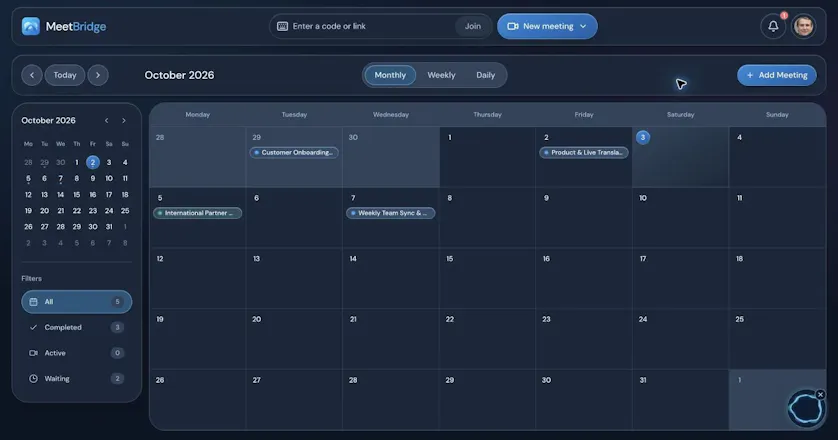Click day 31 cell in main calendar
The height and width of the screenshot is (440, 838).
[x=680, y=399]
